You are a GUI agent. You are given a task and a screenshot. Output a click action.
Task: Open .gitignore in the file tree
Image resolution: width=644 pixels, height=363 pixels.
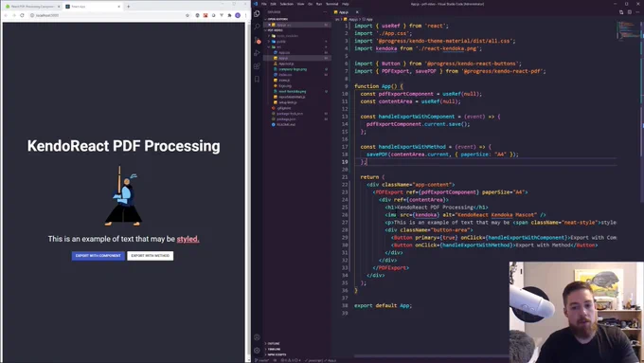[297, 108]
